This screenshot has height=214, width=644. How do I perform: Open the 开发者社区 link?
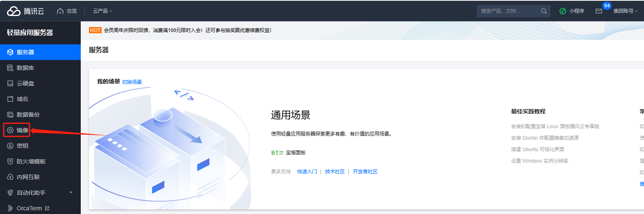click(x=365, y=172)
